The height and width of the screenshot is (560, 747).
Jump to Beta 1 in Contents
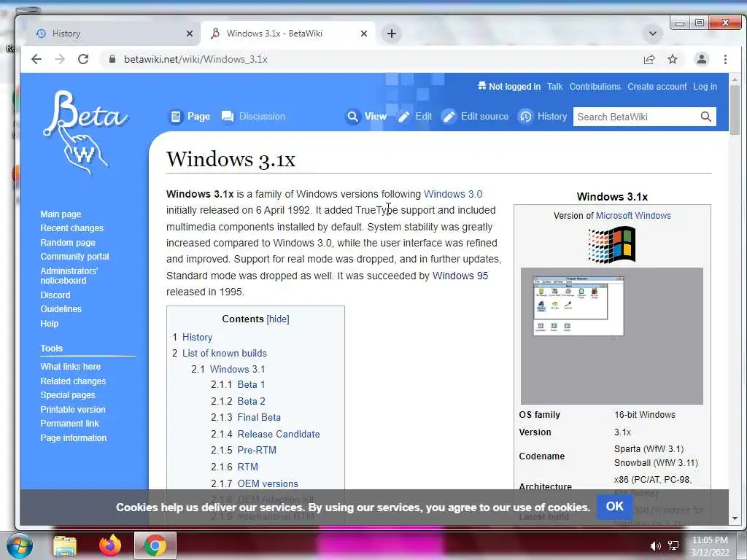251,385
